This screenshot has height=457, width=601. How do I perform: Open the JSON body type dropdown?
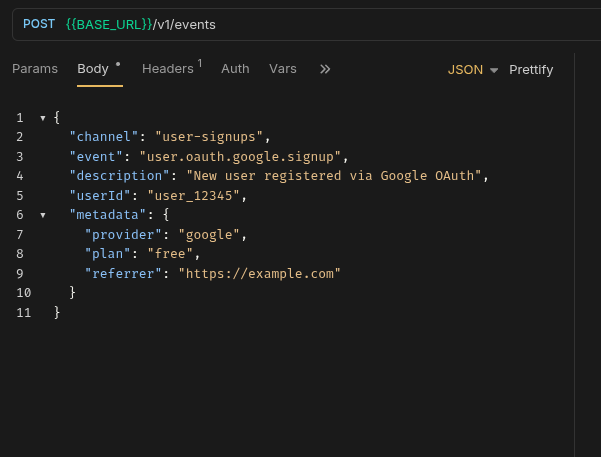pyautogui.click(x=473, y=70)
